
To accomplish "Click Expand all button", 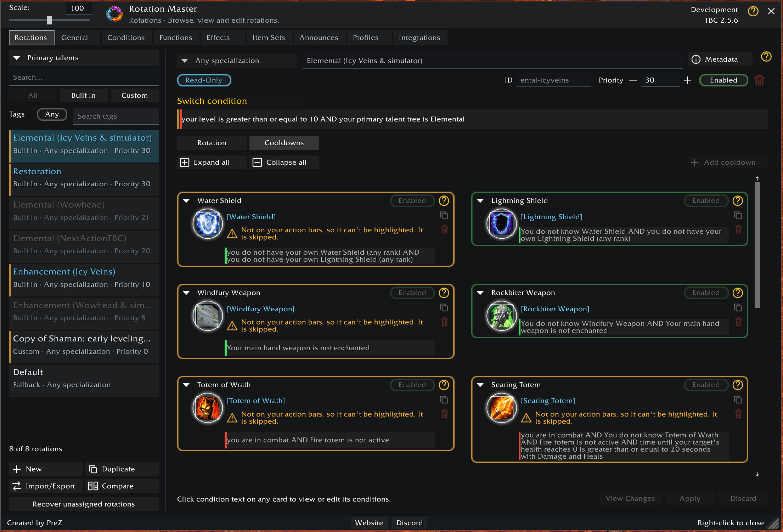I will [x=212, y=163].
